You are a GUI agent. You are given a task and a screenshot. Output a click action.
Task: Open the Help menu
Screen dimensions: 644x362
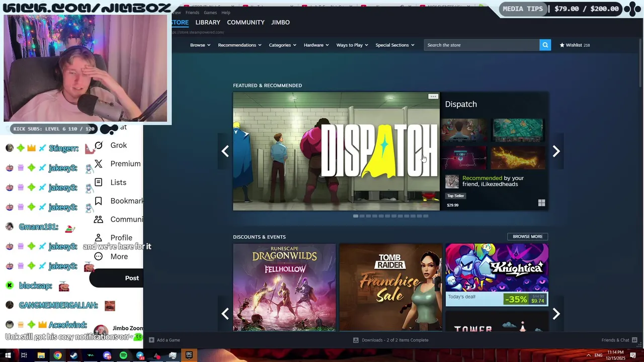(x=226, y=13)
